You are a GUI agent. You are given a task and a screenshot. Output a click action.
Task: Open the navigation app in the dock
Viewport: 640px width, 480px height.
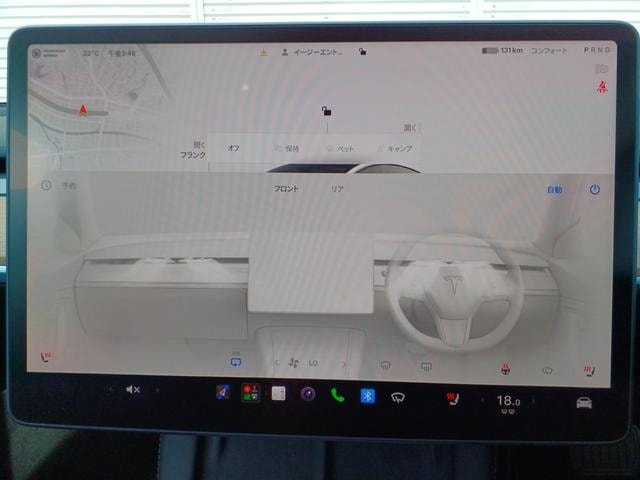pyautogui.click(x=222, y=392)
